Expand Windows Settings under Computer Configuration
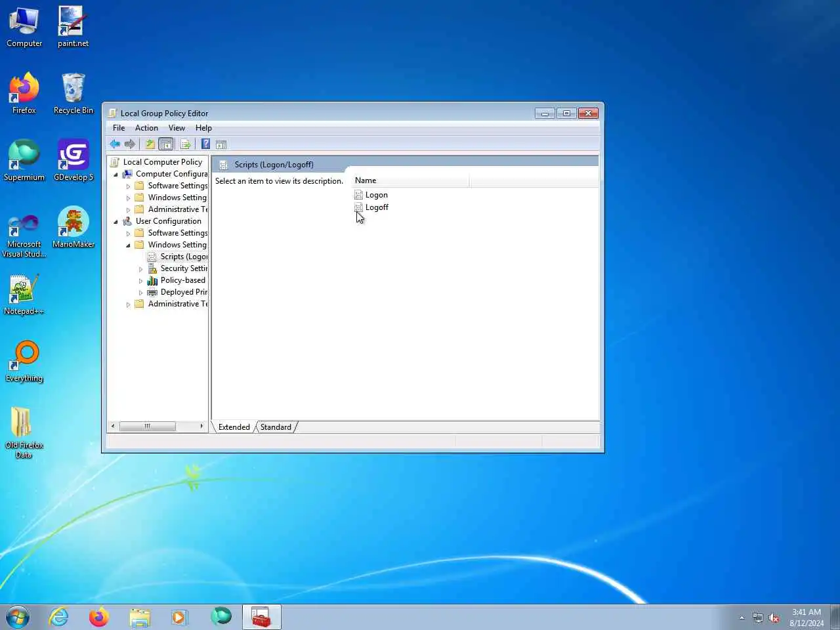The image size is (840, 630). [x=129, y=198]
